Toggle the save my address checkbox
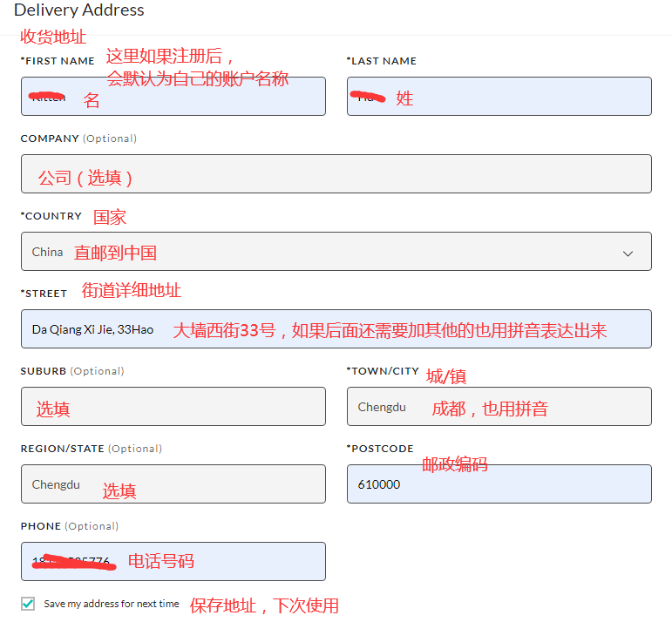672x622 pixels. click(x=28, y=604)
